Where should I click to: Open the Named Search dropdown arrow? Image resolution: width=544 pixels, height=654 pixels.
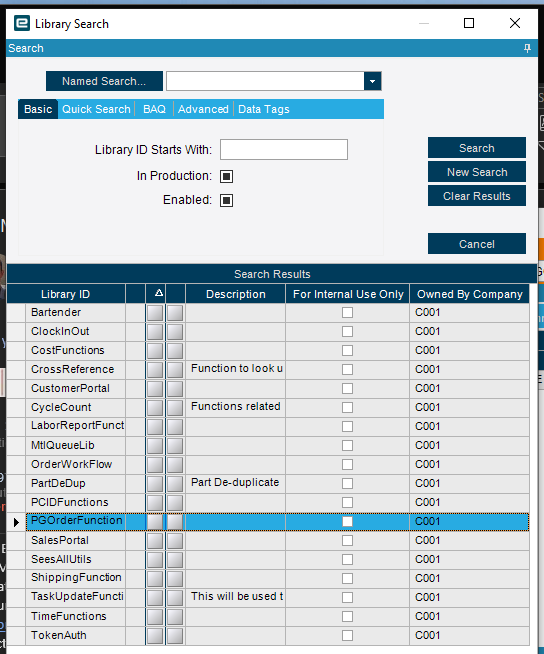tap(373, 81)
